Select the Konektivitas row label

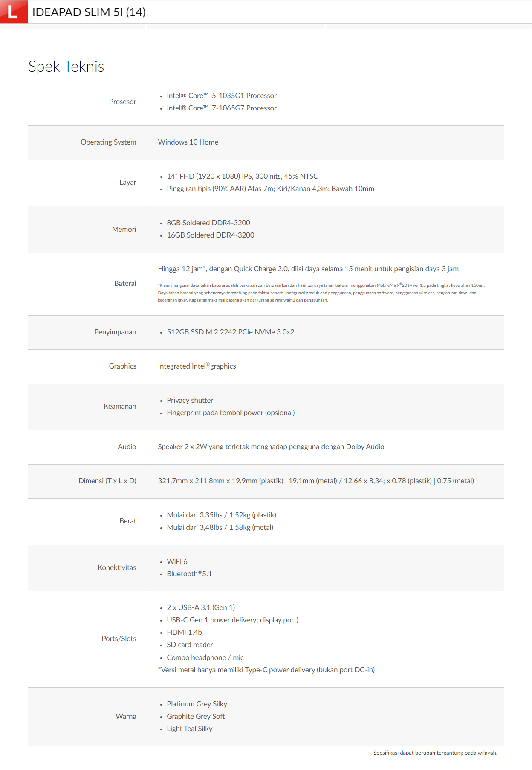pyautogui.click(x=117, y=567)
